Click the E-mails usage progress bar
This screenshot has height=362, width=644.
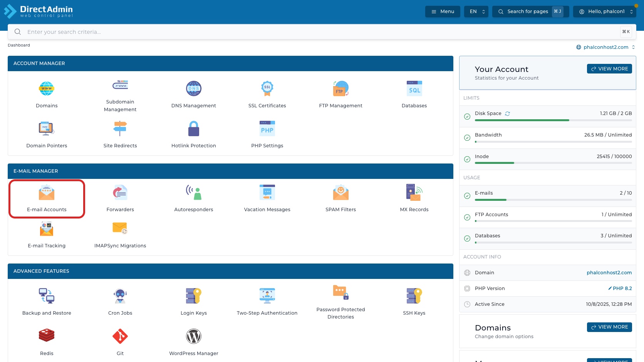point(553,200)
